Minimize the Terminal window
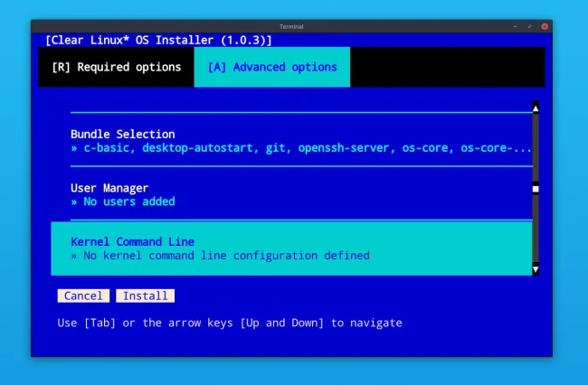This screenshot has width=588, height=385. point(515,26)
